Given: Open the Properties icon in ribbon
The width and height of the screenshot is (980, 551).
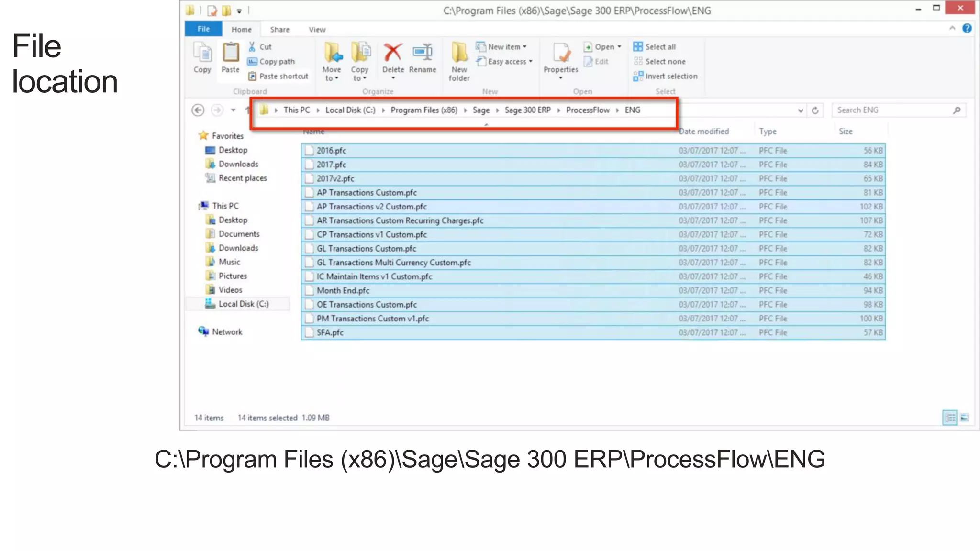Looking at the screenshot, I should pos(561,53).
